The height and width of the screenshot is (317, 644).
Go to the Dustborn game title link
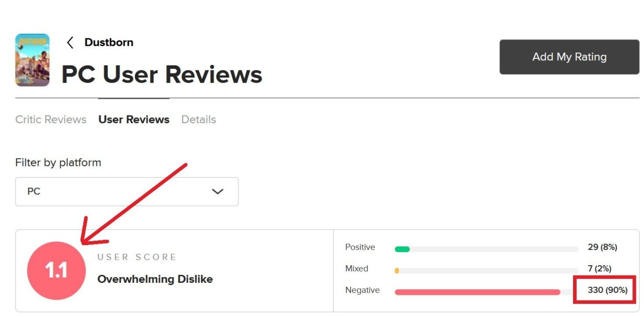coord(109,42)
